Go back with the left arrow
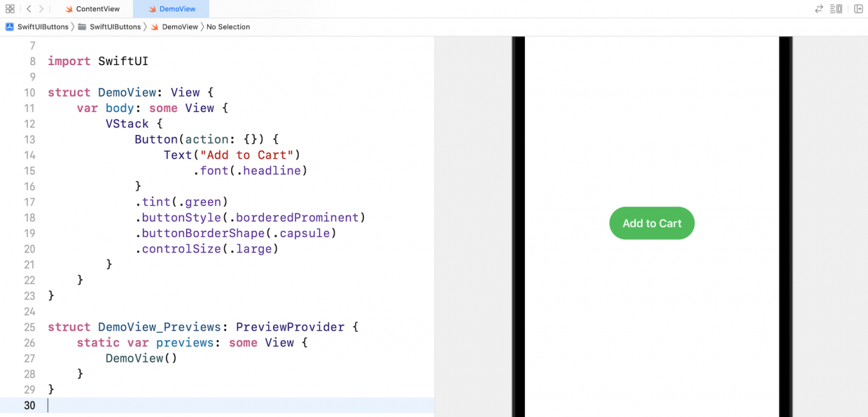This screenshot has width=868, height=417. 29,9
